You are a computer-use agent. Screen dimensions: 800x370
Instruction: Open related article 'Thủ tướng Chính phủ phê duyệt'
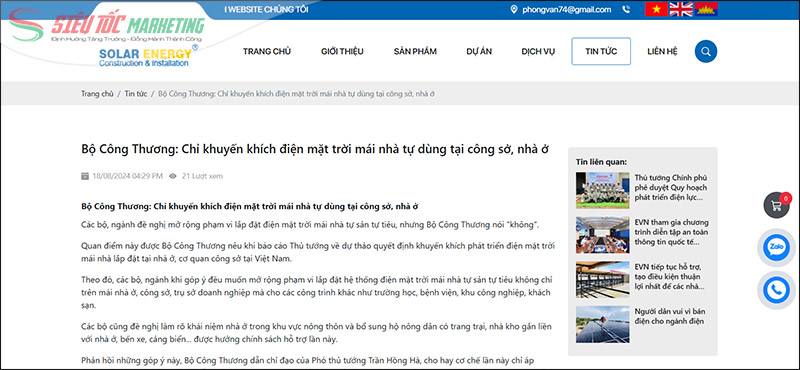pyautogui.click(x=671, y=187)
